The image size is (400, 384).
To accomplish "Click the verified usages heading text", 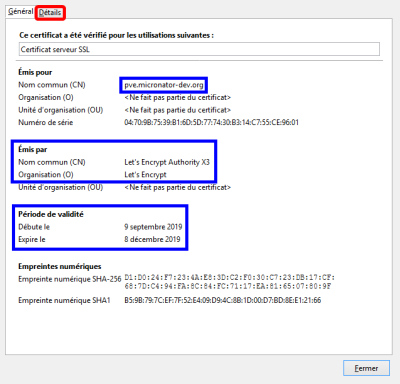I will tap(116, 35).
